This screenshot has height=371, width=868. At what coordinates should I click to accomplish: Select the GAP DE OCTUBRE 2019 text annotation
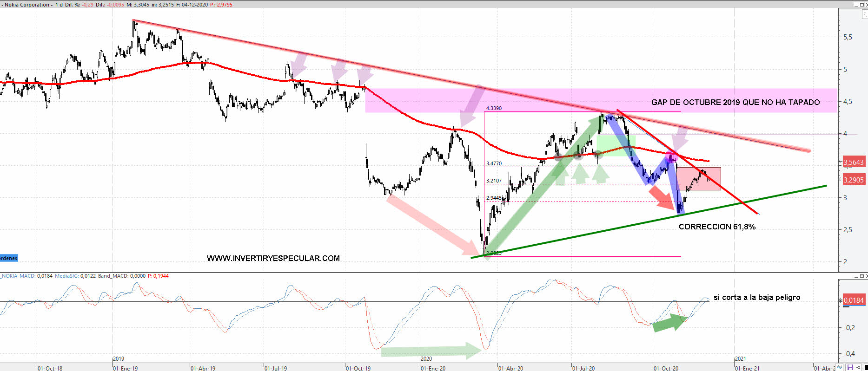click(x=735, y=102)
